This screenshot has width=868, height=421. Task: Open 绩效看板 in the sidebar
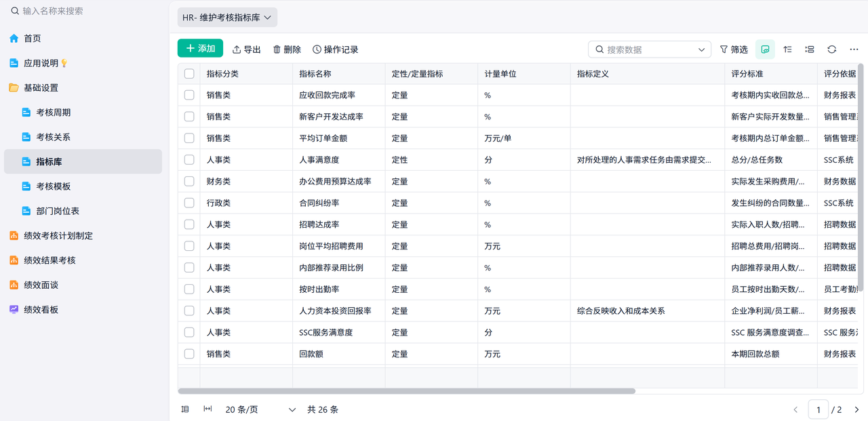83,309
